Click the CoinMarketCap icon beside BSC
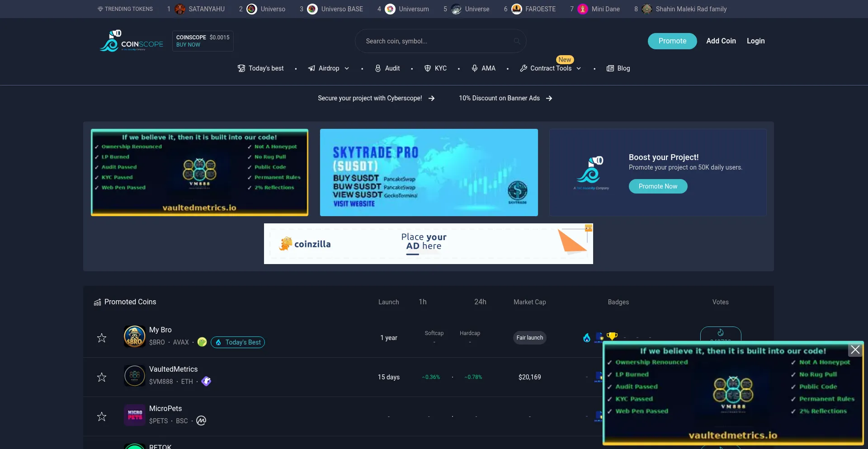This screenshot has width=868, height=449. (201, 421)
